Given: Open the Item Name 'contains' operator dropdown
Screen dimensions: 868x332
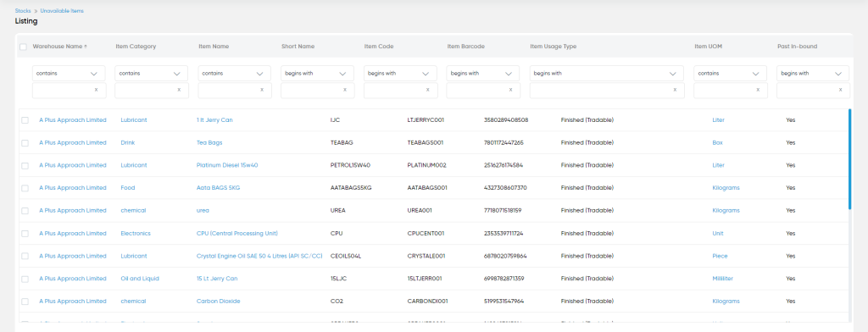Looking at the screenshot, I should pos(235,73).
